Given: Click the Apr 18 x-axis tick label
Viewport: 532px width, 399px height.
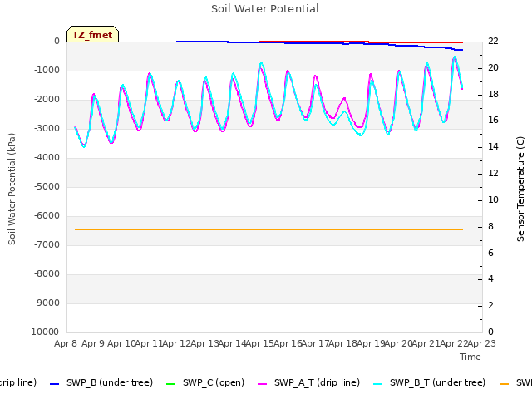Looking at the screenshot, I should click(x=343, y=343).
